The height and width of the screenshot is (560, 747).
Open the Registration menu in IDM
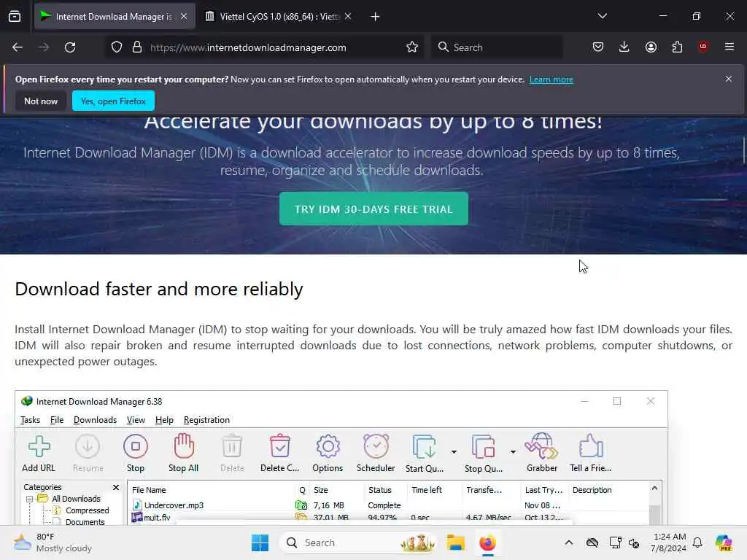coord(206,420)
